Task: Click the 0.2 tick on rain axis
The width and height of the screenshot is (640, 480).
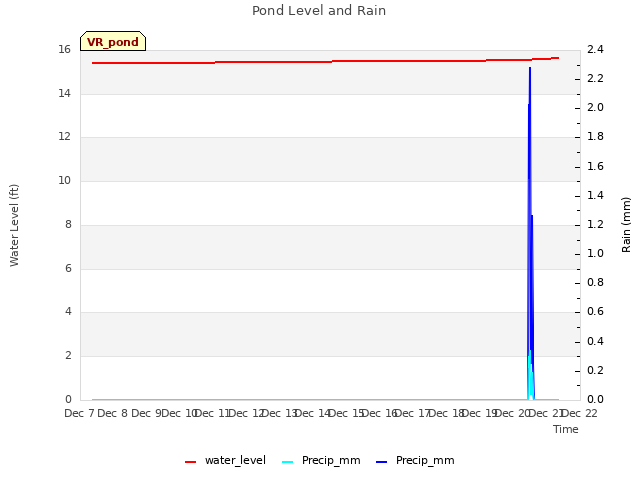Action: point(595,371)
